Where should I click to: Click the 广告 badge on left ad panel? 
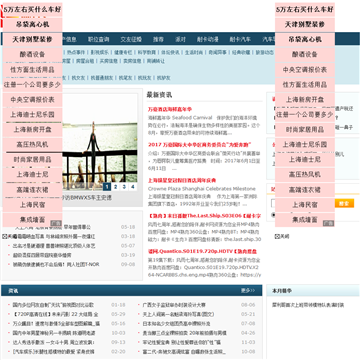point(56,223)
